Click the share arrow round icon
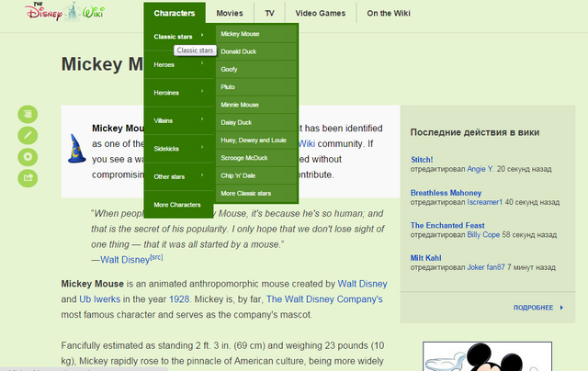Image resolution: width=588 pixels, height=371 pixels. click(28, 178)
